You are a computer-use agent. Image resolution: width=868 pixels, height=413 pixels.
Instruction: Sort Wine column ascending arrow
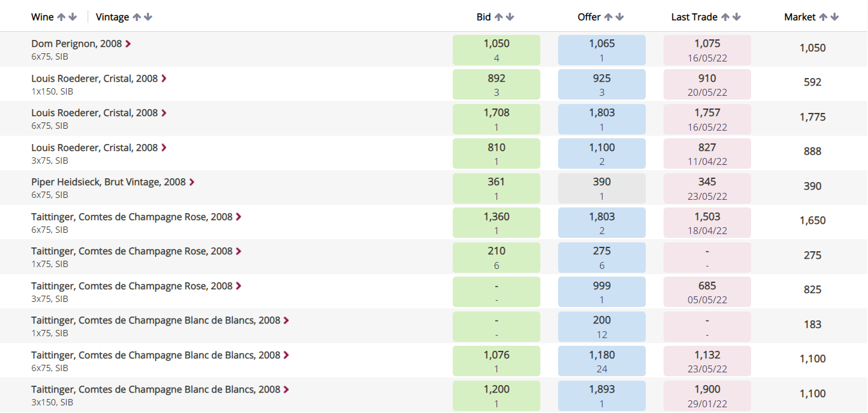[62, 17]
